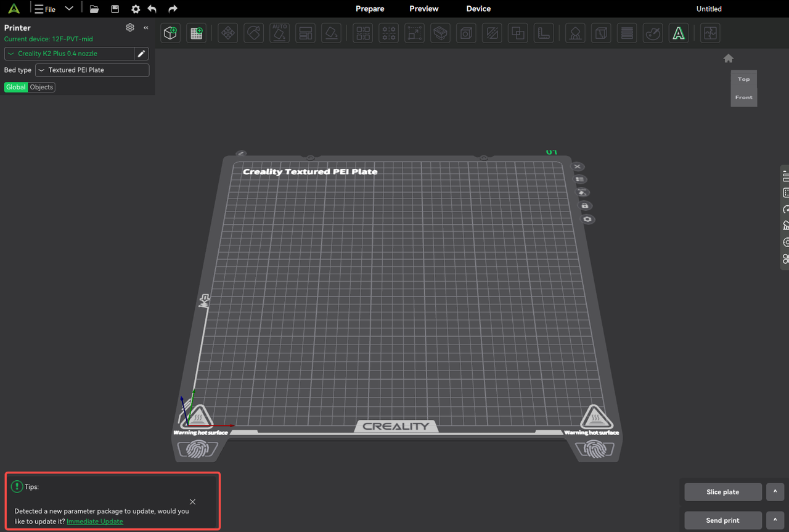Reset view with Home icon
This screenshot has height=532, width=789.
coord(728,59)
